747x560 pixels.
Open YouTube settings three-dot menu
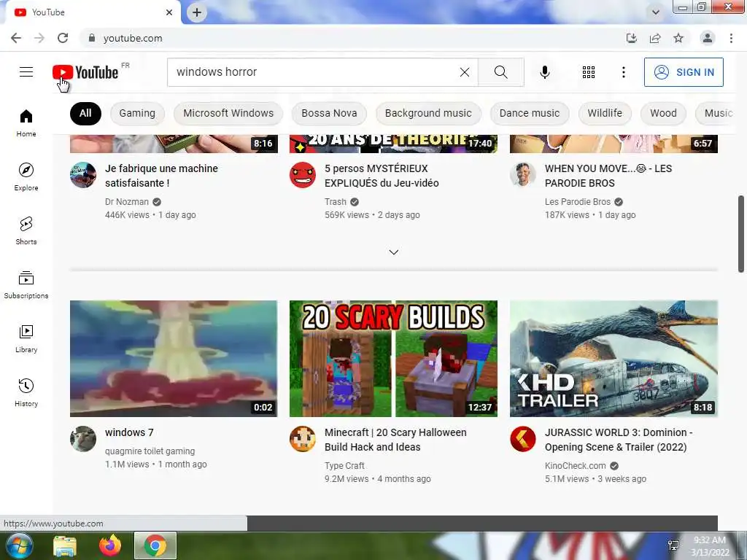623,72
